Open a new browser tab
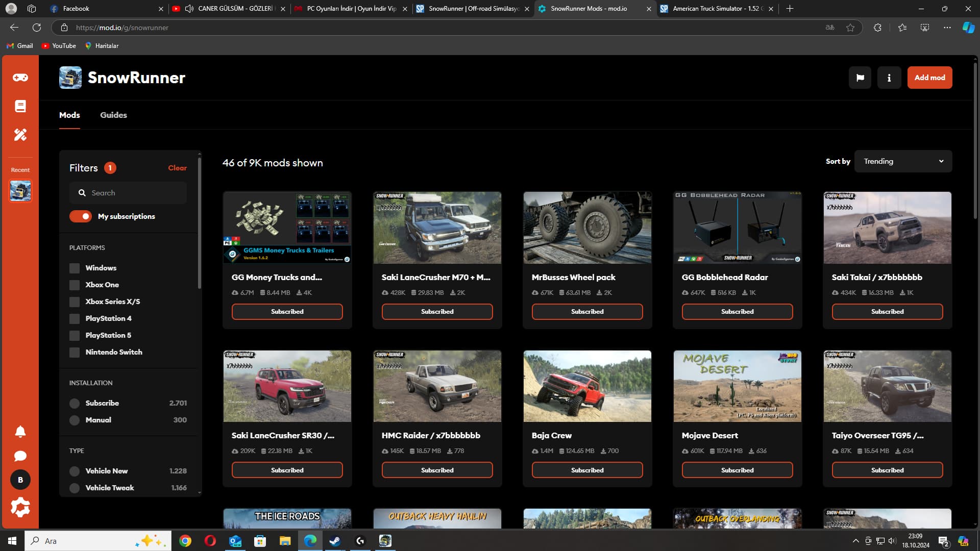This screenshot has height=551, width=980. coord(790,9)
